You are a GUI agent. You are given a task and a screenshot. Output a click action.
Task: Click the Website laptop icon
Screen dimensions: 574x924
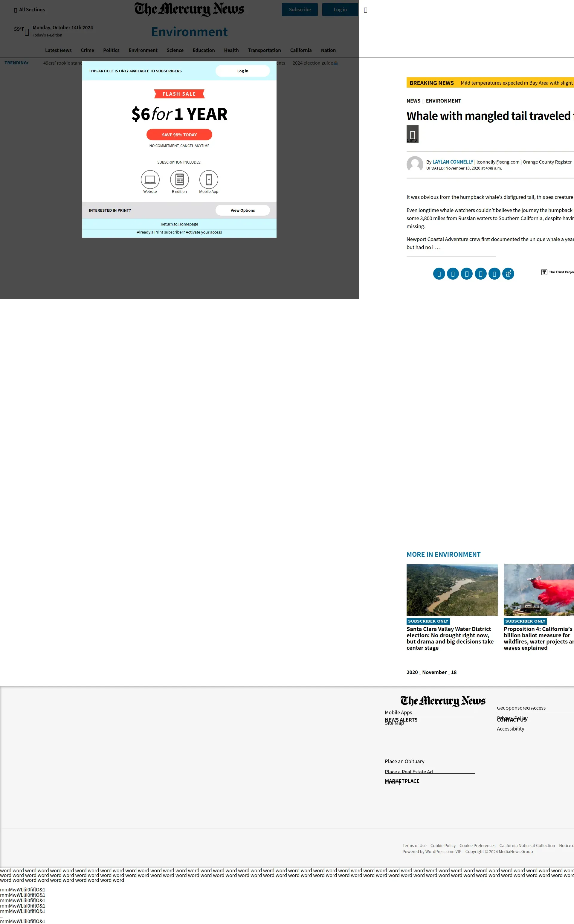click(x=150, y=179)
